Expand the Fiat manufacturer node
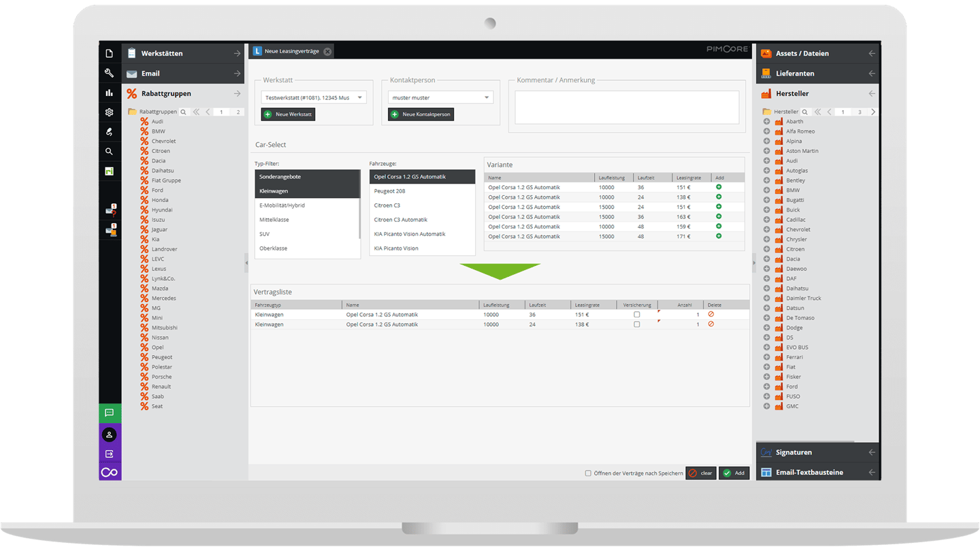 coord(766,367)
